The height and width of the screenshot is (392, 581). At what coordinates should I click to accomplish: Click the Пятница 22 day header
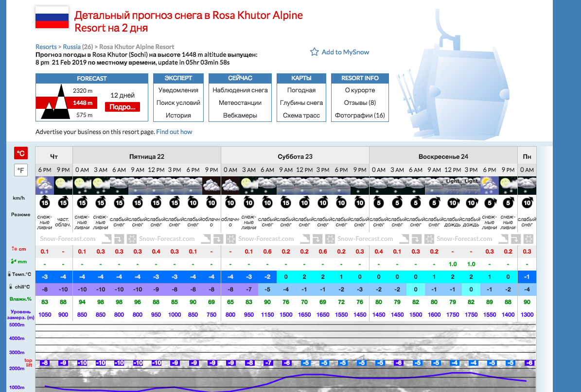147,156
